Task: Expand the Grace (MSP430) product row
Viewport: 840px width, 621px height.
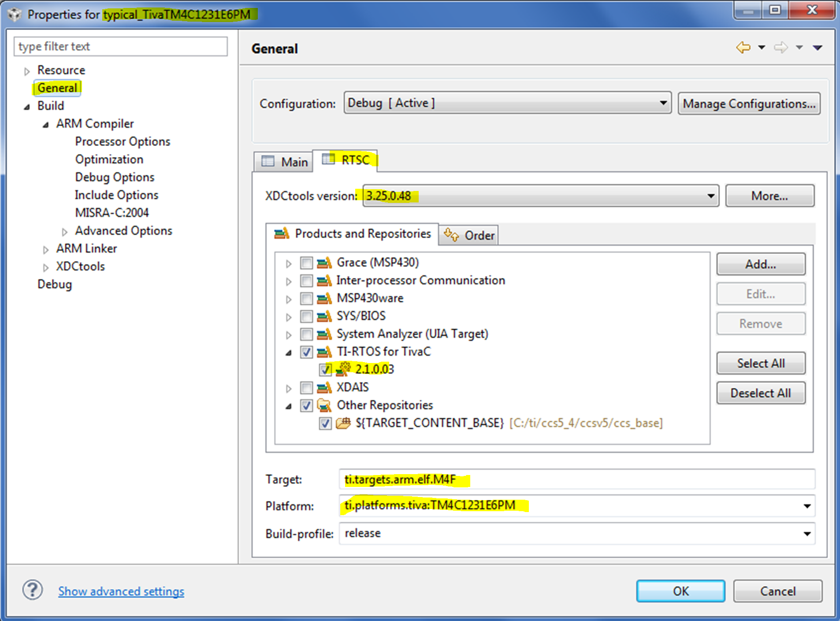Action: tap(289, 264)
